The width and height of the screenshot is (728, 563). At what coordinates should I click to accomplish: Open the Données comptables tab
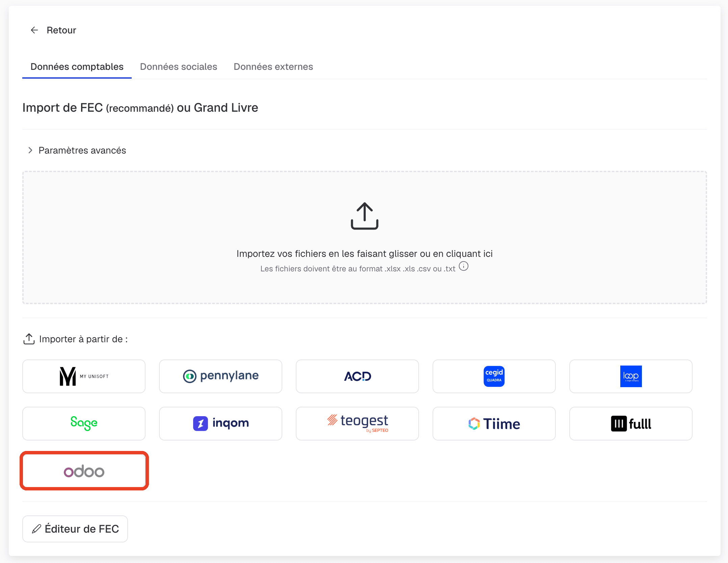pos(77,66)
